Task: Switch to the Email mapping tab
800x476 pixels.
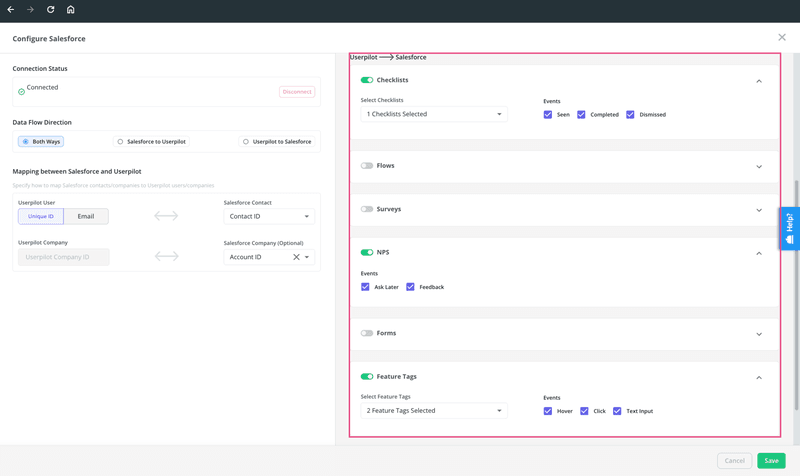Action: (86, 216)
